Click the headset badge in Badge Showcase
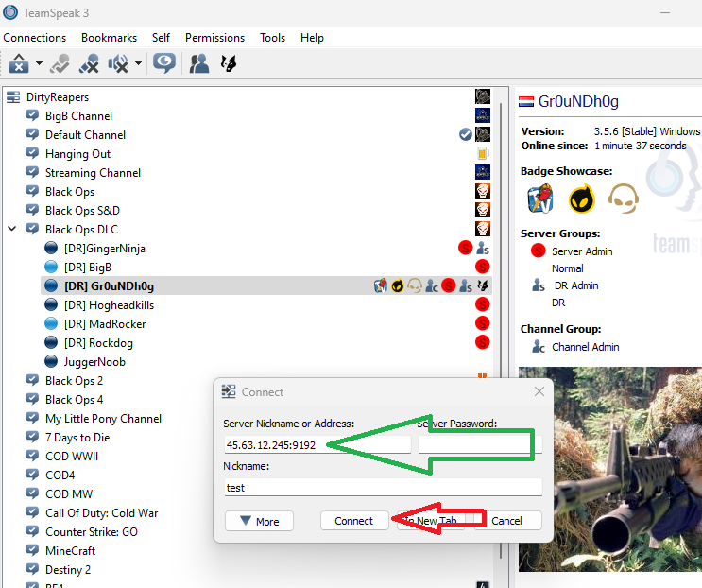The width and height of the screenshot is (702, 588). [x=622, y=199]
